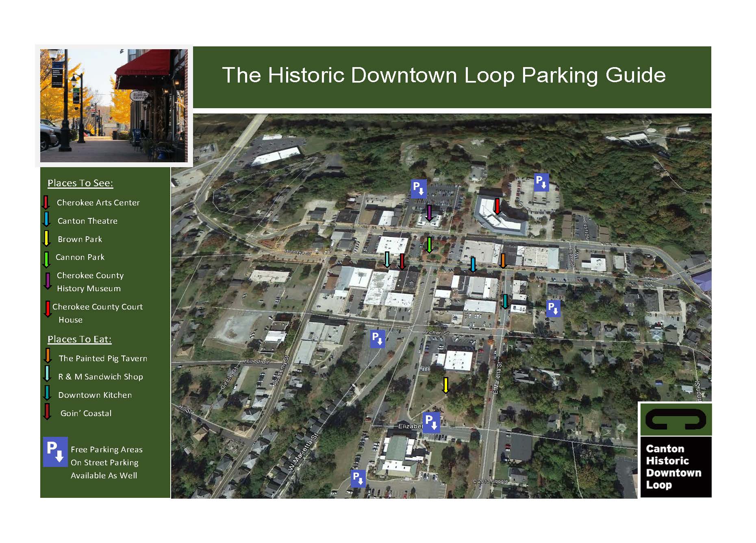Click the yellow Brown Park arrow on the map

click(x=445, y=385)
